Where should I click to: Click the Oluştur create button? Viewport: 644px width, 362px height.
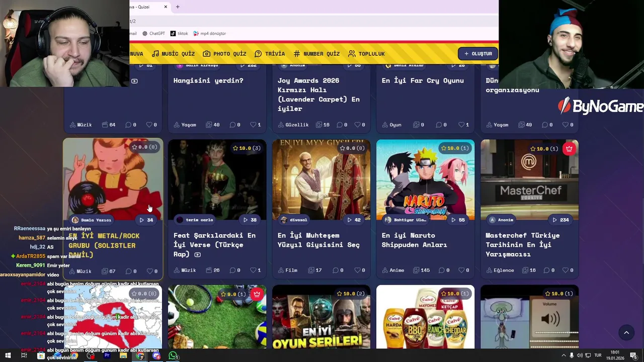click(478, 54)
